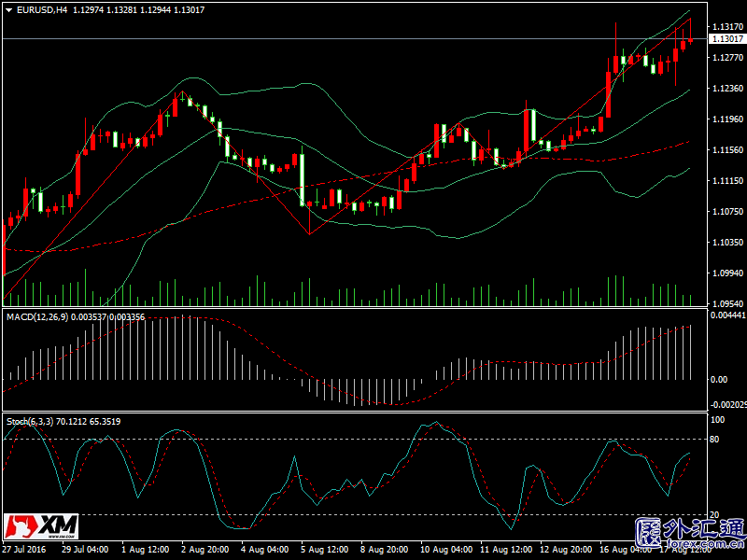Click the 10 Aug 04:00 time label
The width and height of the screenshot is (747, 560).
point(446,549)
